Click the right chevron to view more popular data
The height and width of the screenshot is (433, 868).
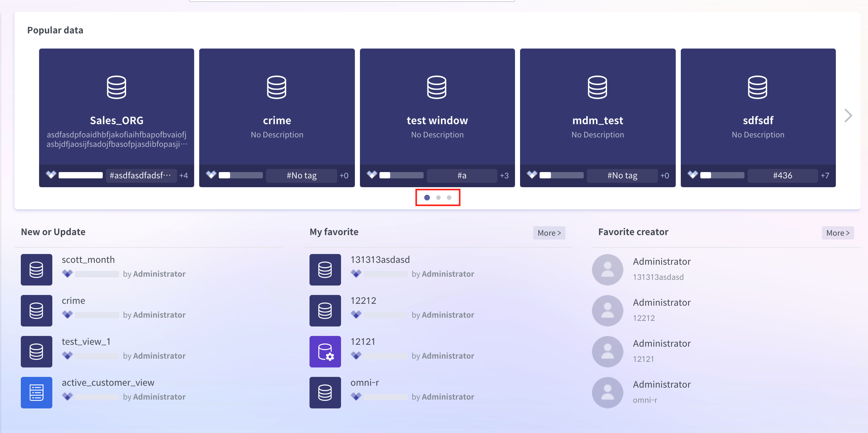point(848,115)
